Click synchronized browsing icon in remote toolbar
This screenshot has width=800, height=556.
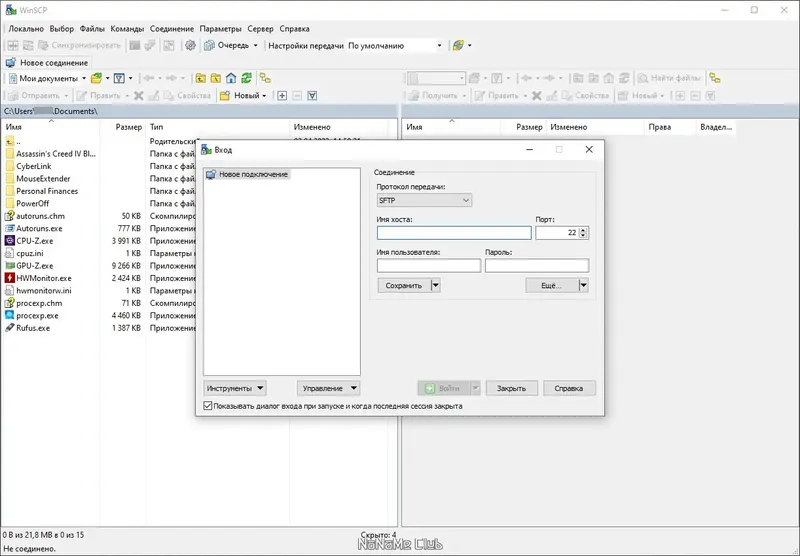tap(715, 79)
